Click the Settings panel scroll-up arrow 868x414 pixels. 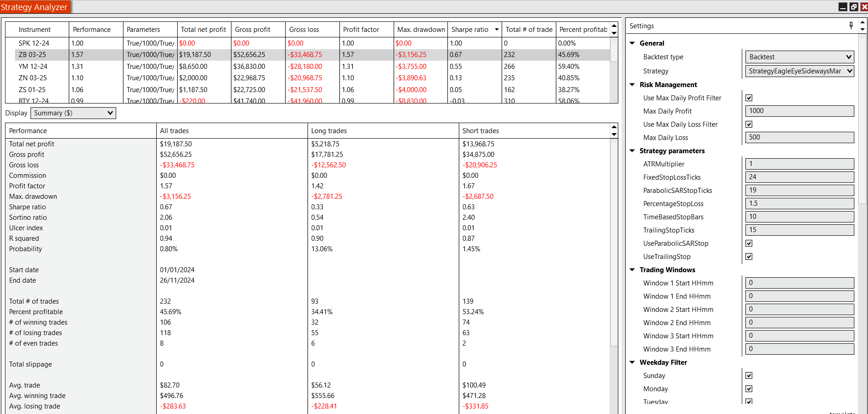coord(862,22)
